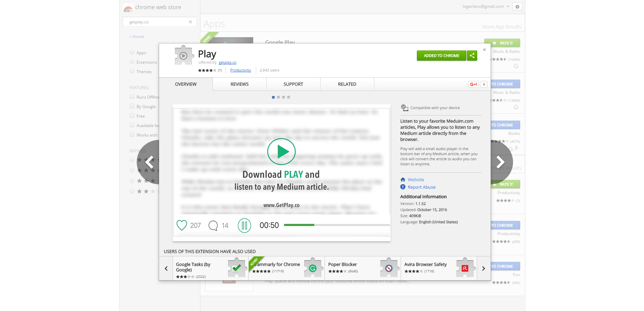Check the Runs Offline checkbox
Viewport: 644px width, 311px height.
coord(132,97)
